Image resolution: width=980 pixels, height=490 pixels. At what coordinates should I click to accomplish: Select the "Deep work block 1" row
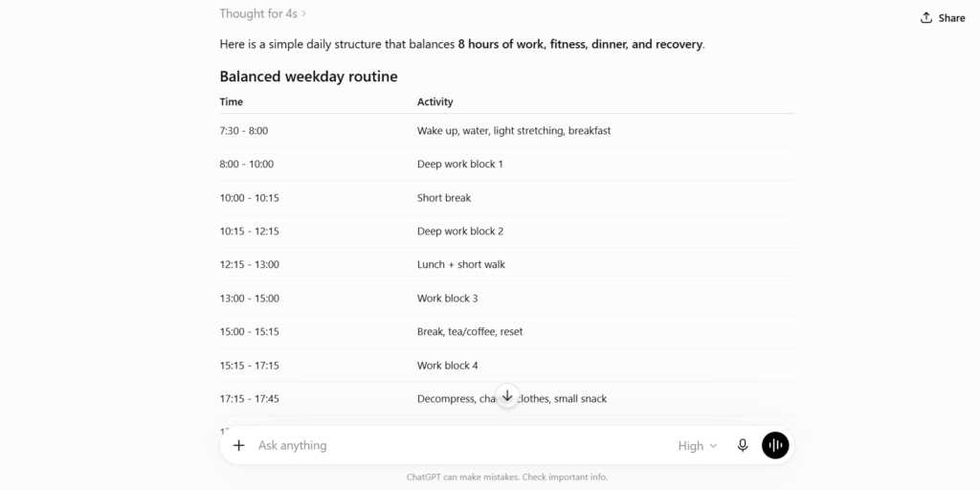[x=507, y=165]
